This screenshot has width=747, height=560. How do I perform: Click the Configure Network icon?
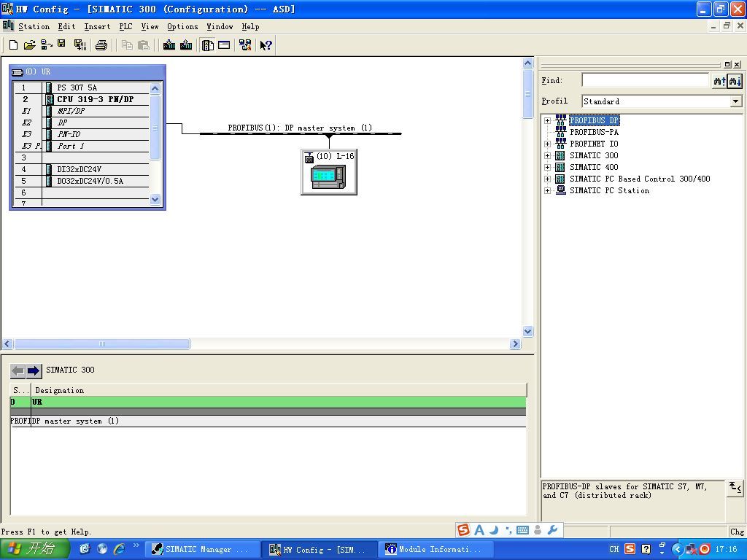coord(245,45)
